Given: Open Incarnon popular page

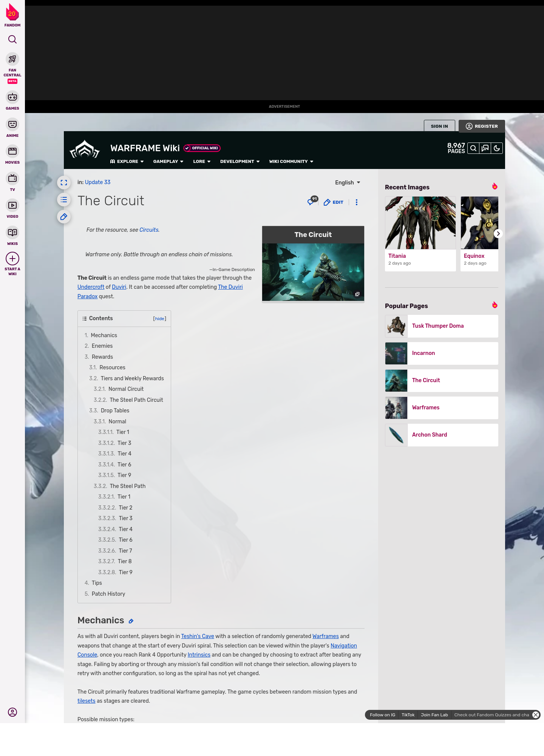Looking at the screenshot, I should coord(442,353).
